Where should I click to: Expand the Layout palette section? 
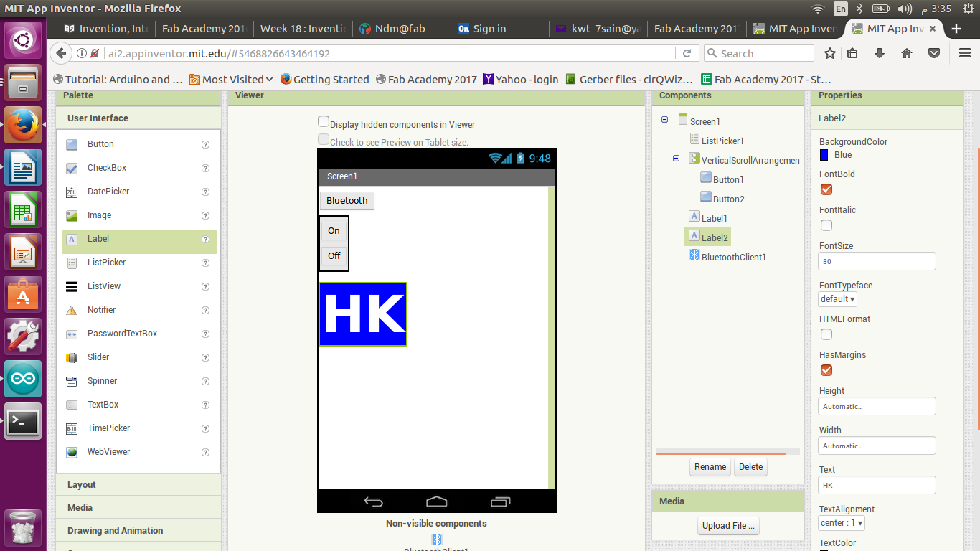(x=138, y=485)
